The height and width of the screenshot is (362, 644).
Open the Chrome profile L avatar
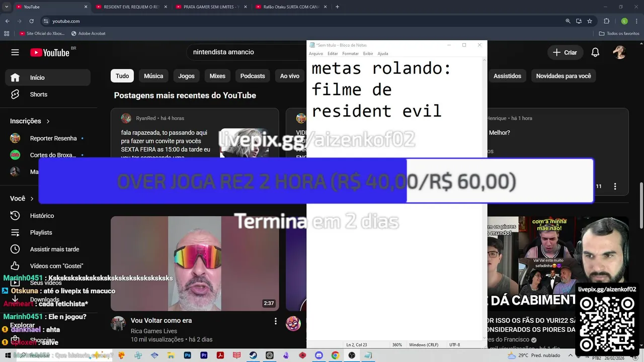click(624, 21)
